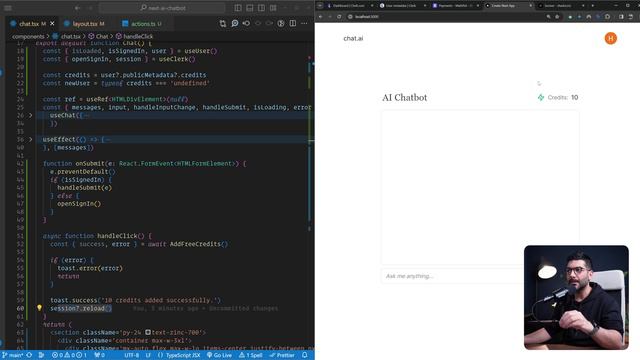The width and height of the screenshot is (640, 360).
Task: Click Go Live in status bar
Action: (x=219, y=355)
